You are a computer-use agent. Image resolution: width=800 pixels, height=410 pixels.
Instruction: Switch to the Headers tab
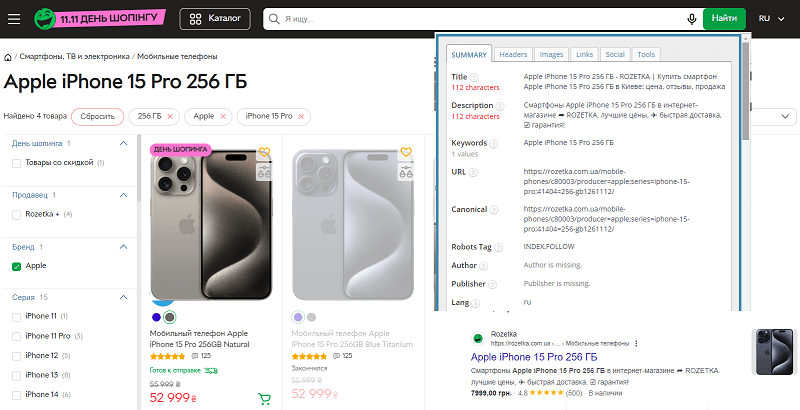pos(513,55)
